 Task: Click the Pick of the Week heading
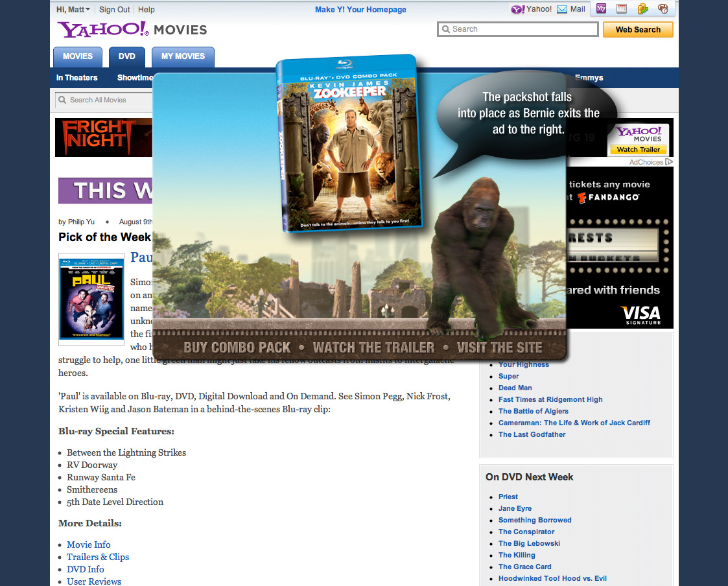pyautogui.click(x=104, y=237)
